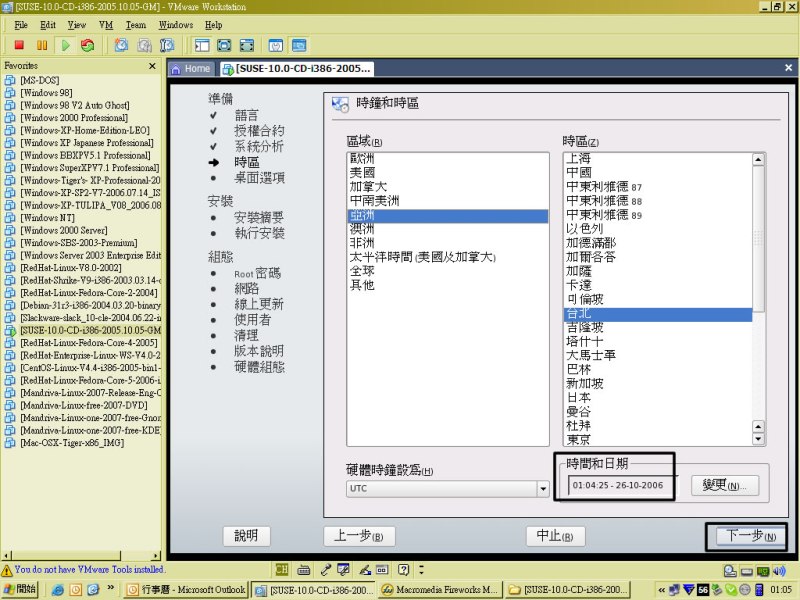
Task: Click the VMware network adapter status icon
Action: pyautogui.click(x=763, y=571)
